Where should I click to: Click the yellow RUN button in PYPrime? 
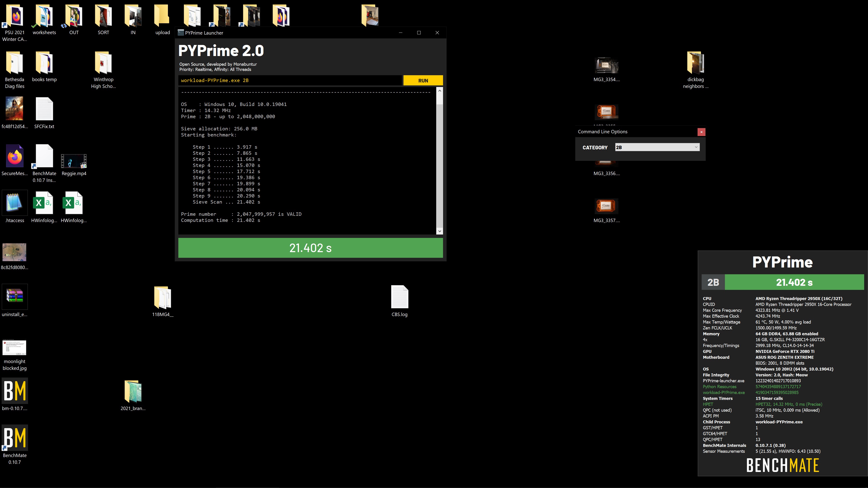point(423,80)
